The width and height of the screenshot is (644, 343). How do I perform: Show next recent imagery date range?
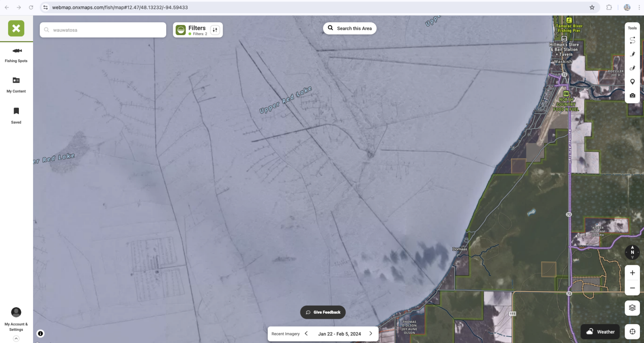pyautogui.click(x=371, y=334)
